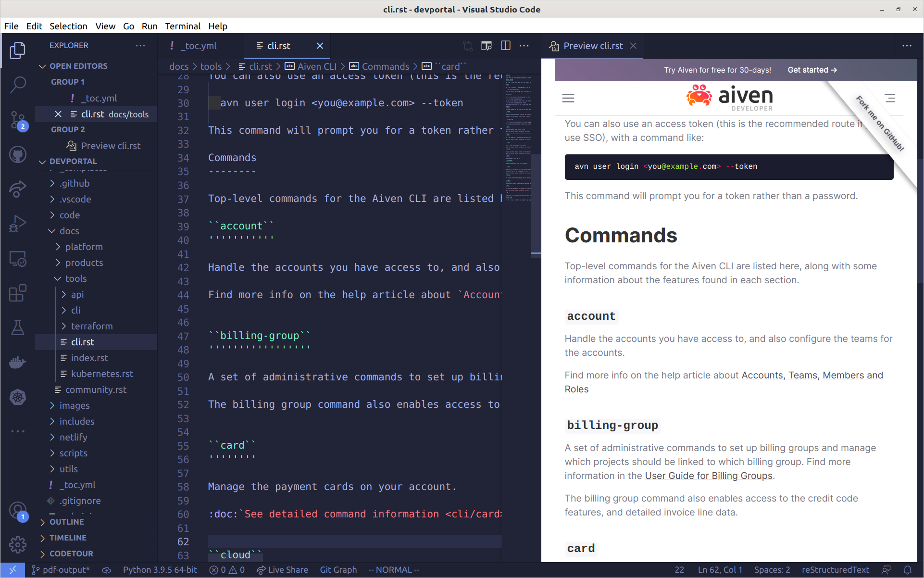Viewport: 924px width, 578px height.
Task: Open the Selection menu
Action: click(68, 26)
